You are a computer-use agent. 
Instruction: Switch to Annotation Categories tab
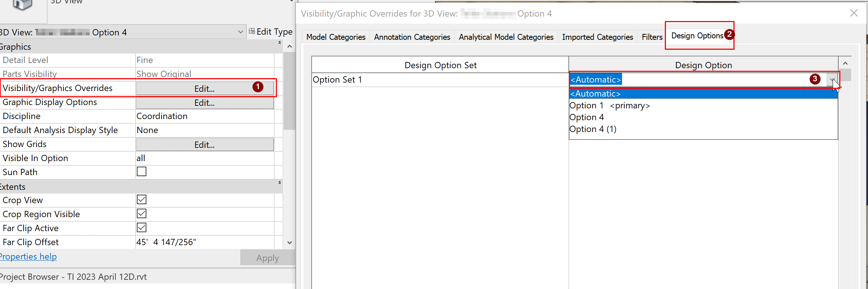[x=412, y=37]
